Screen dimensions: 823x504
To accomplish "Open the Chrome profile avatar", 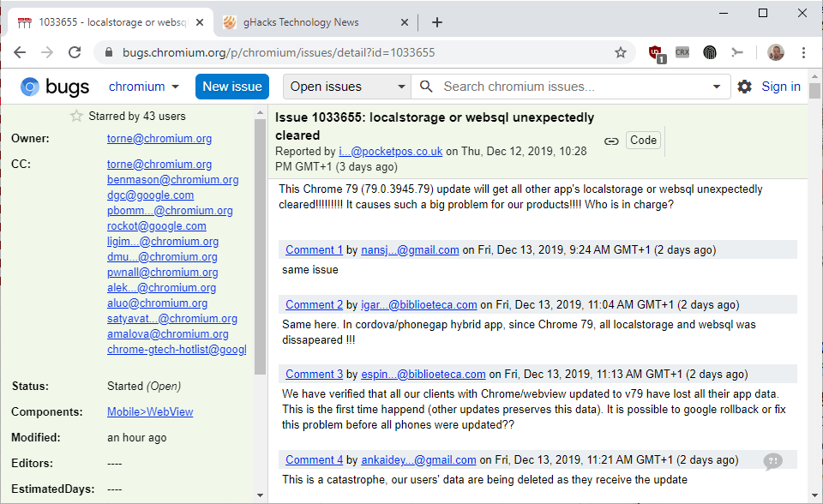I will tap(775, 52).
